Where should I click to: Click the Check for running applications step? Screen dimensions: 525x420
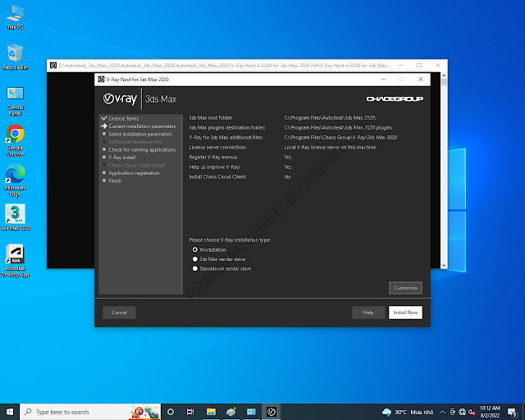[x=142, y=150]
